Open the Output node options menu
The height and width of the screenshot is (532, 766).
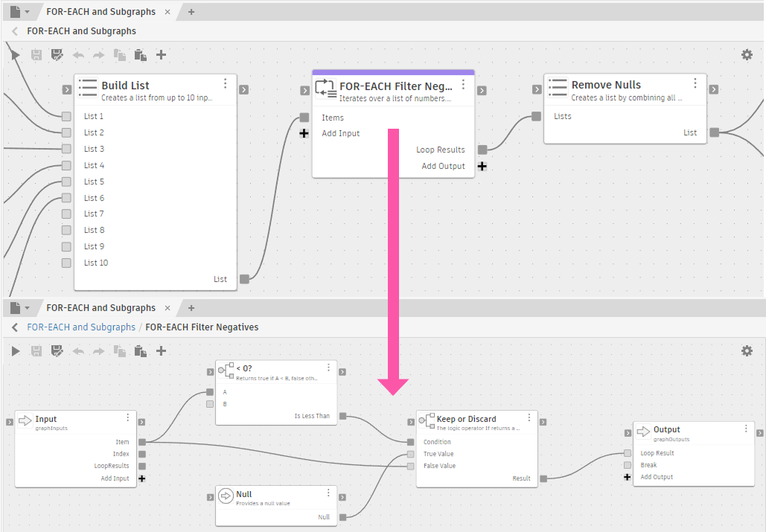(746, 428)
